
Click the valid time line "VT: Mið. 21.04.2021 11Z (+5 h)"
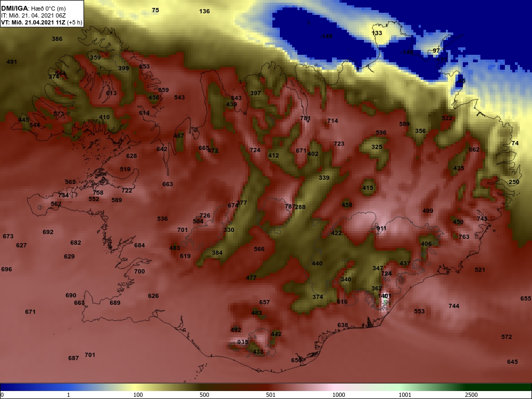(41, 22)
